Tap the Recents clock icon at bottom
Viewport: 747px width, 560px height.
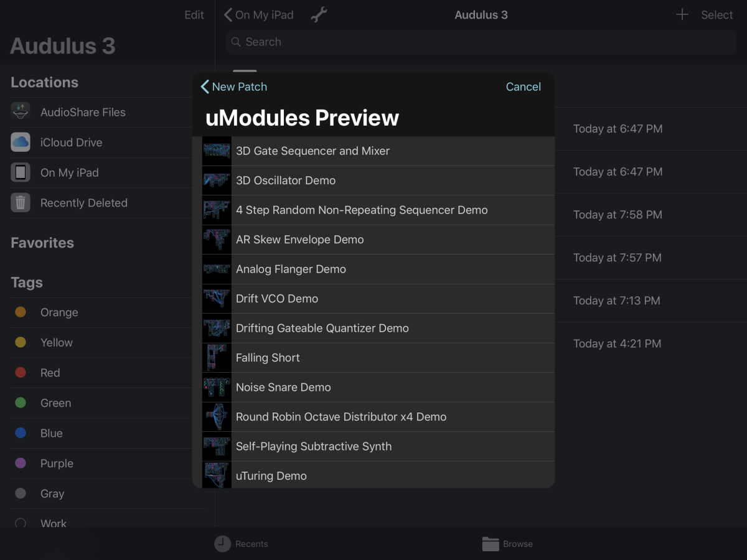(222, 544)
